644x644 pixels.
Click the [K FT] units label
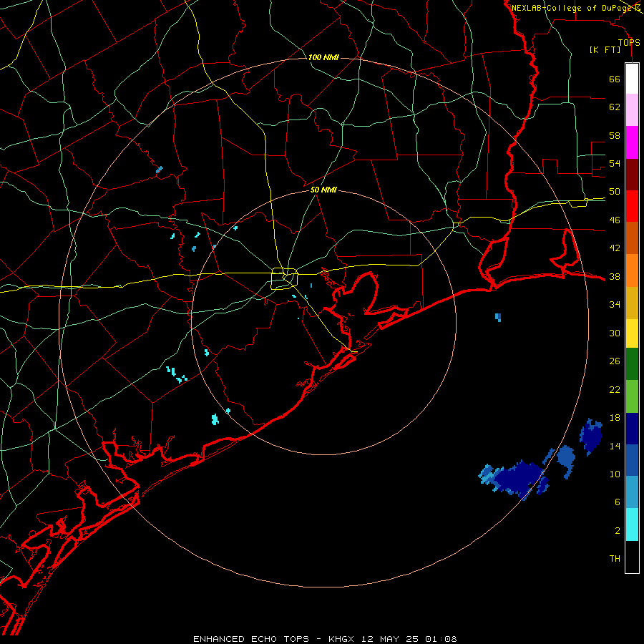coord(605,50)
